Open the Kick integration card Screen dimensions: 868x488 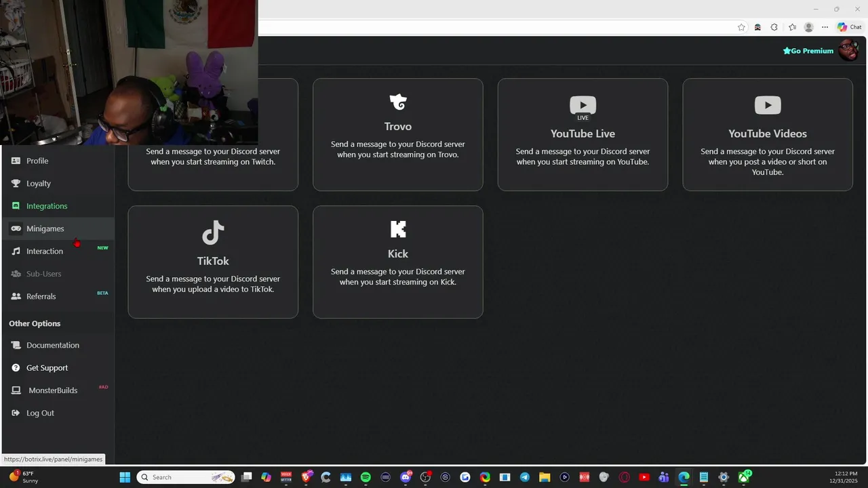[398, 262]
